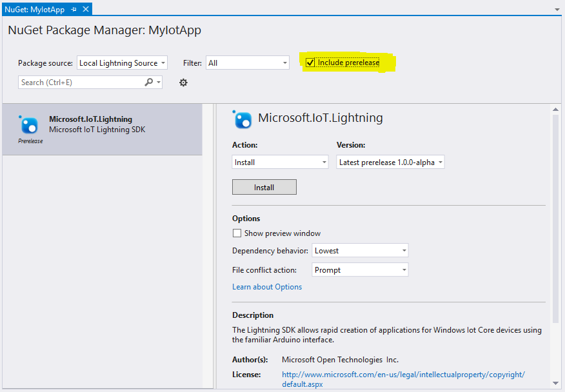Open the Version dropdown
This screenshot has width=565, height=392.
pos(390,162)
